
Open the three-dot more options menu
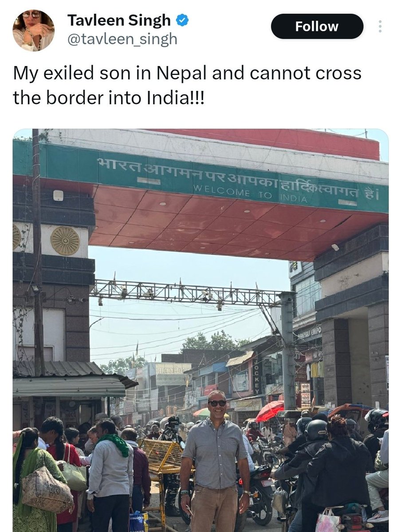coord(380,27)
